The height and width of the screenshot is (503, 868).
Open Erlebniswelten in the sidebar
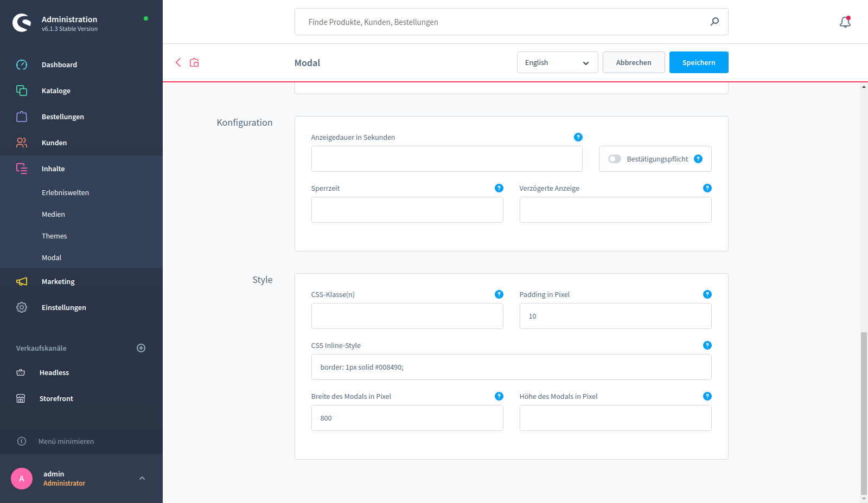pos(65,192)
